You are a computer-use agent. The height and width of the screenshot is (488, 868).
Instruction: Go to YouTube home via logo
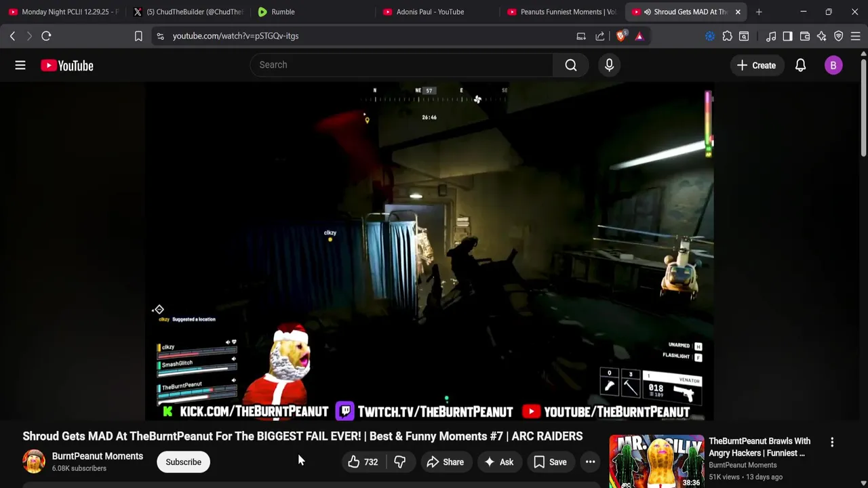click(66, 66)
